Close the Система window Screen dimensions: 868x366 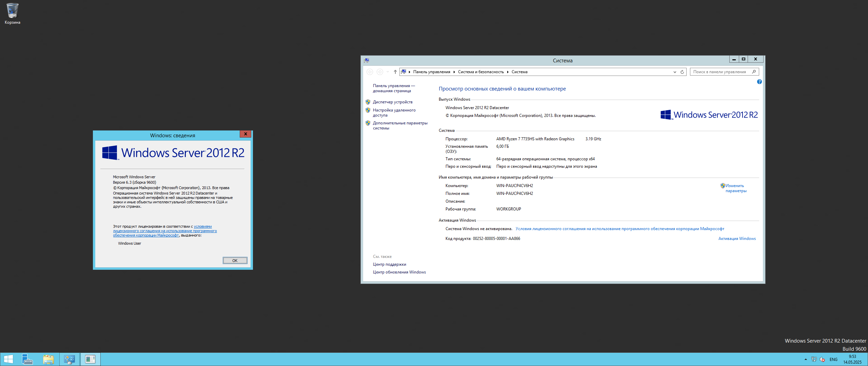755,59
